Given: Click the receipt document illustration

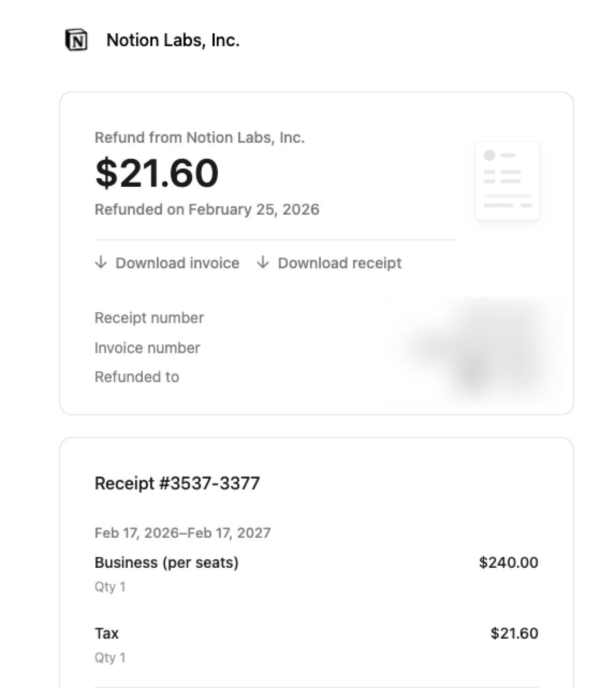Looking at the screenshot, I should (507, 180).
